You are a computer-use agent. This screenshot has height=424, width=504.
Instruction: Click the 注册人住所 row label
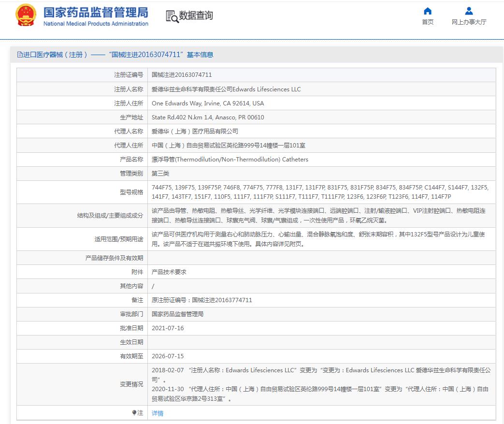point(129,103)
